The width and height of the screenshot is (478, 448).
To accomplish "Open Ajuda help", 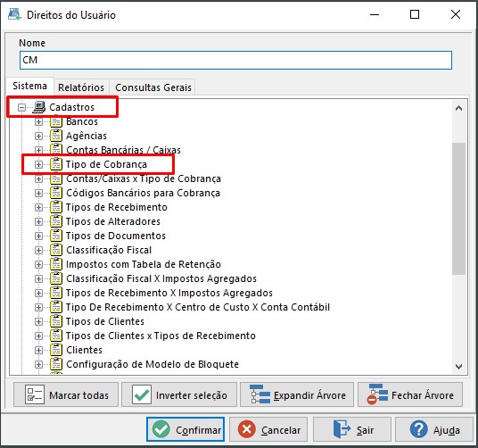I will (x=434, y=429).
